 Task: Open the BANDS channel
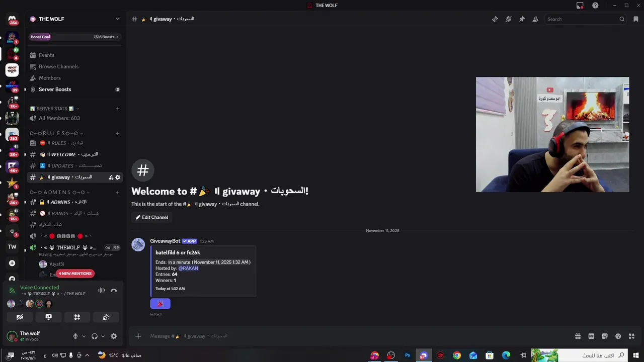click(75, 213)
